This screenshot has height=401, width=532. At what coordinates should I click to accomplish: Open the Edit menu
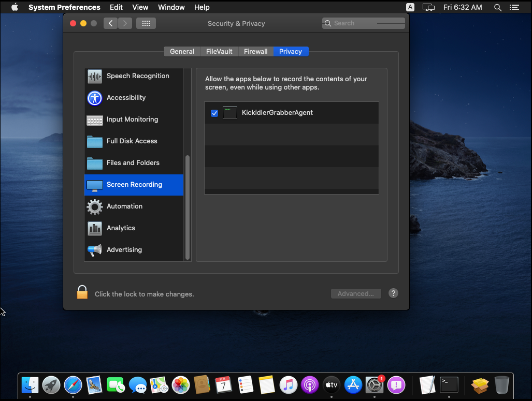(116, 7)
